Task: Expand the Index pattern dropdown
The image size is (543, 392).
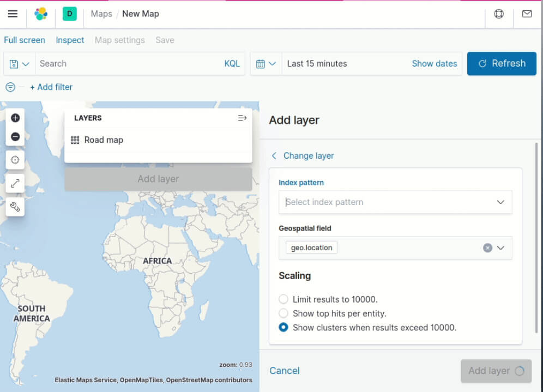Action: tap(500, 202)
